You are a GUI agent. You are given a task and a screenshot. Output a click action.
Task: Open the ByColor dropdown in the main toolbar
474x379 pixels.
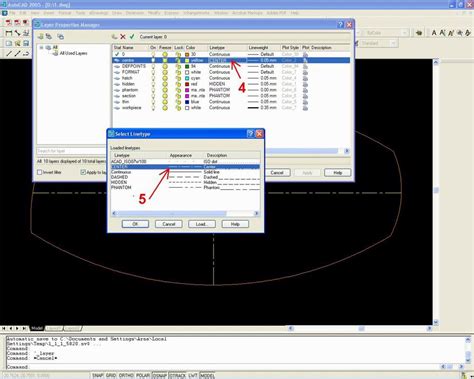click(404, 33)
